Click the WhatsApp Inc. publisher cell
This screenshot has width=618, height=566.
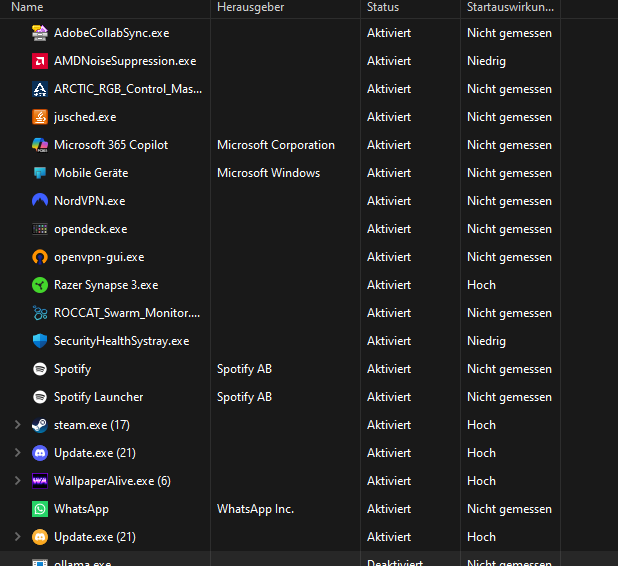(255, 509)
